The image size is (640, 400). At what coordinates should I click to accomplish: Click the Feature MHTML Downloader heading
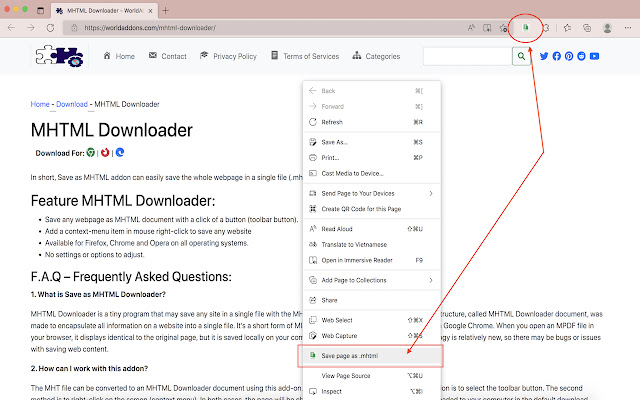coord(123,201)
